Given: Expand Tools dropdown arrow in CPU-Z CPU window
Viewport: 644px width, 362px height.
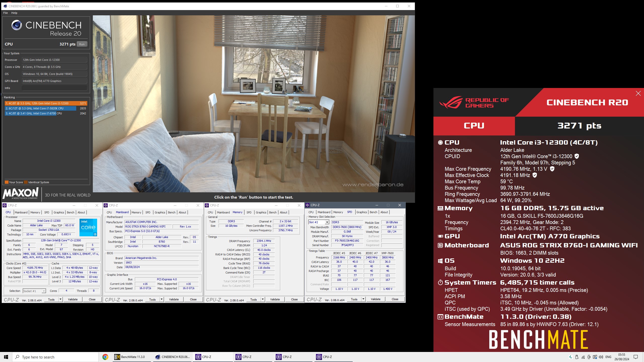Looking at the screenshot, I should [x=60, y=299].
